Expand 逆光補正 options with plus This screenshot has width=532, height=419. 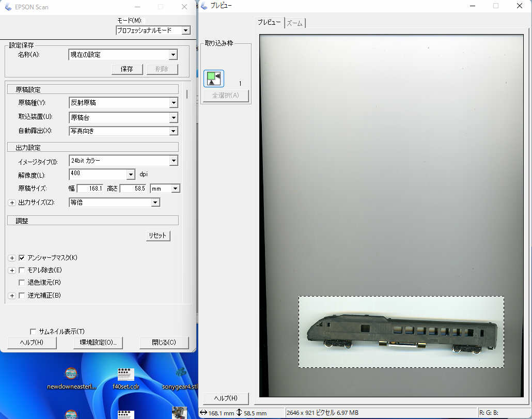click(x=12, y=296)
